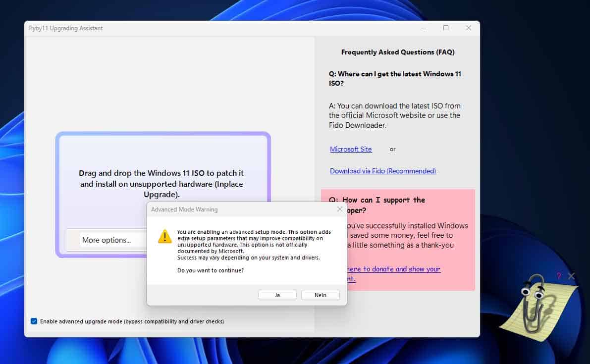The image size is (590, 364).
Task: Open Clippy's pink question mark help icon
Action: [558, 276]
